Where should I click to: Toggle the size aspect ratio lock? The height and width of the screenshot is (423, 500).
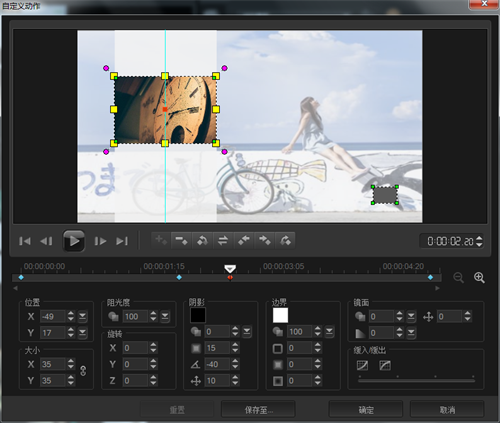tap(83, 371)
